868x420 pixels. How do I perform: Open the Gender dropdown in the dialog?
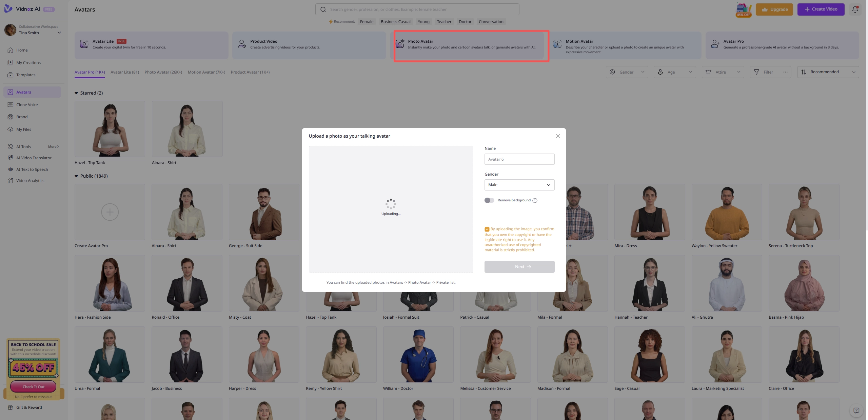(519, 185)
